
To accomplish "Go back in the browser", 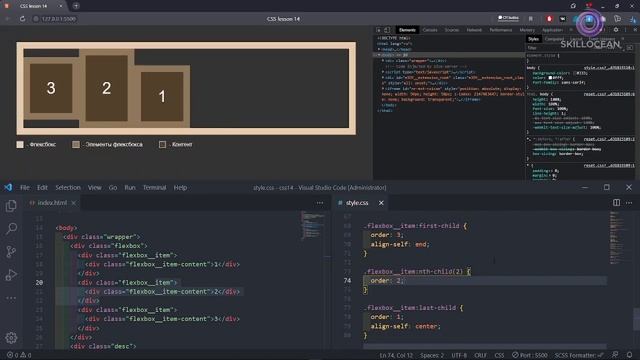I will click(x=7, y=19).
